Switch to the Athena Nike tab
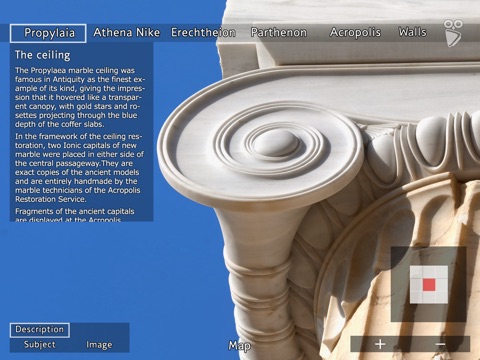 (127, 32)
